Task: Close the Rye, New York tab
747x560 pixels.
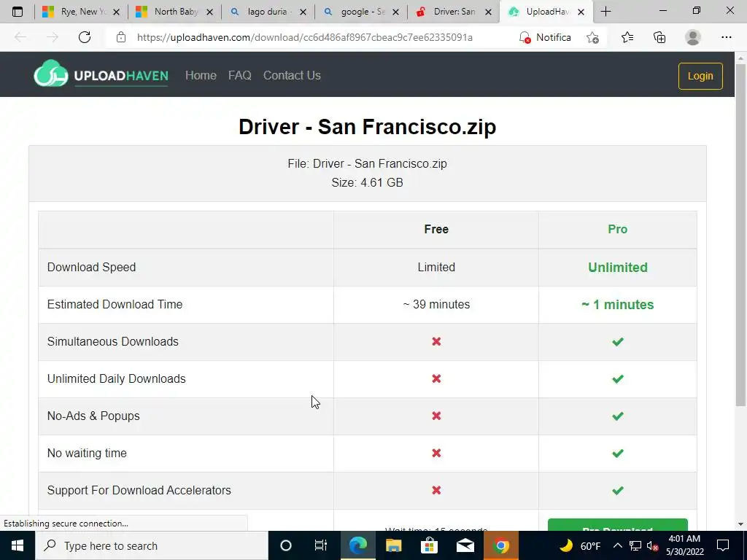Action: coord(116,12)
